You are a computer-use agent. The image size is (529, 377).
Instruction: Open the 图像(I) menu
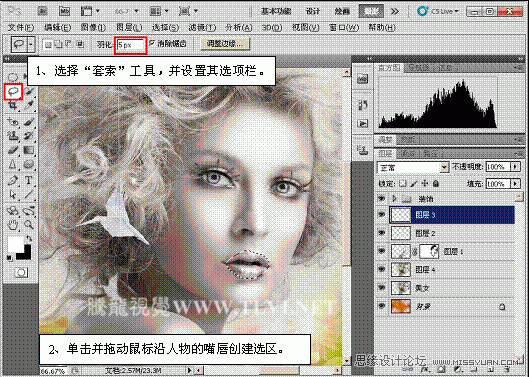click(x=93, y=27)
